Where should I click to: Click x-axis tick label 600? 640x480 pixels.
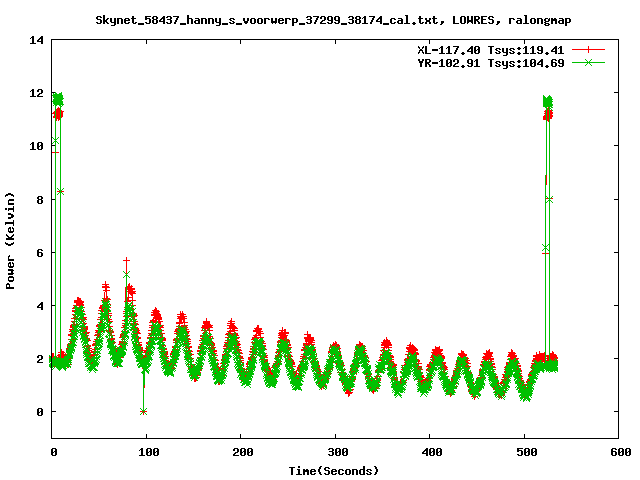click(621, 452)
